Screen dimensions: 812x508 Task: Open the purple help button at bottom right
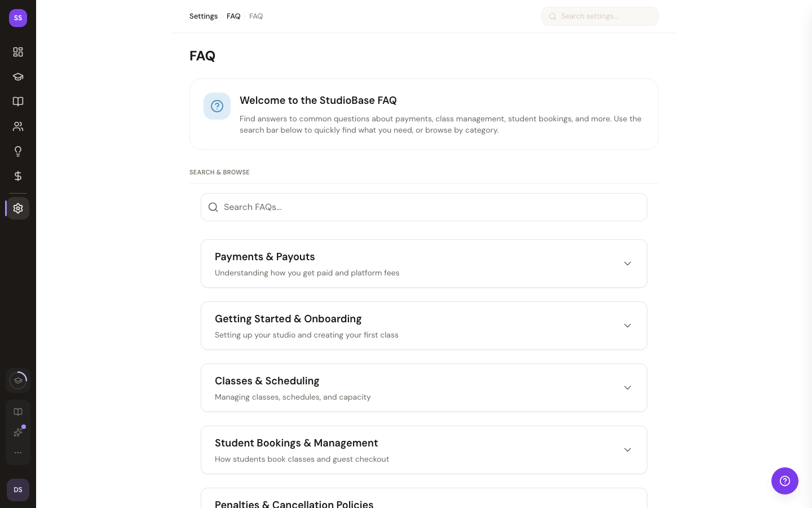(784, 481)
